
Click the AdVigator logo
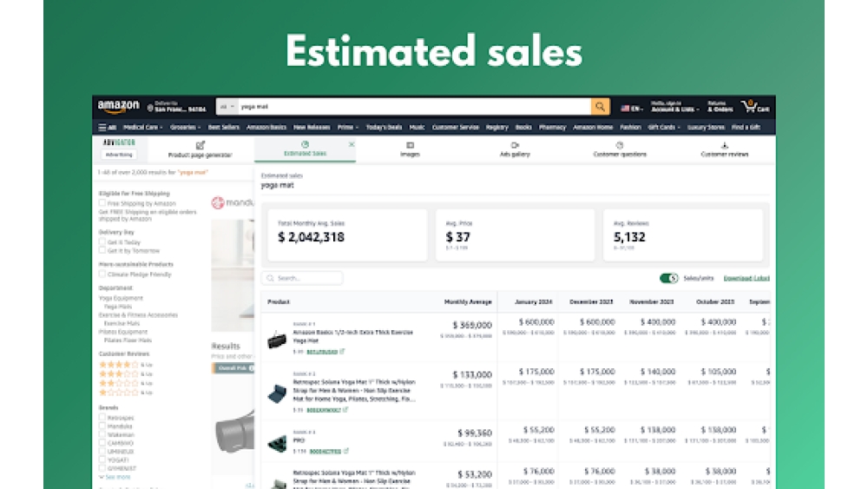tap(119, 143)
